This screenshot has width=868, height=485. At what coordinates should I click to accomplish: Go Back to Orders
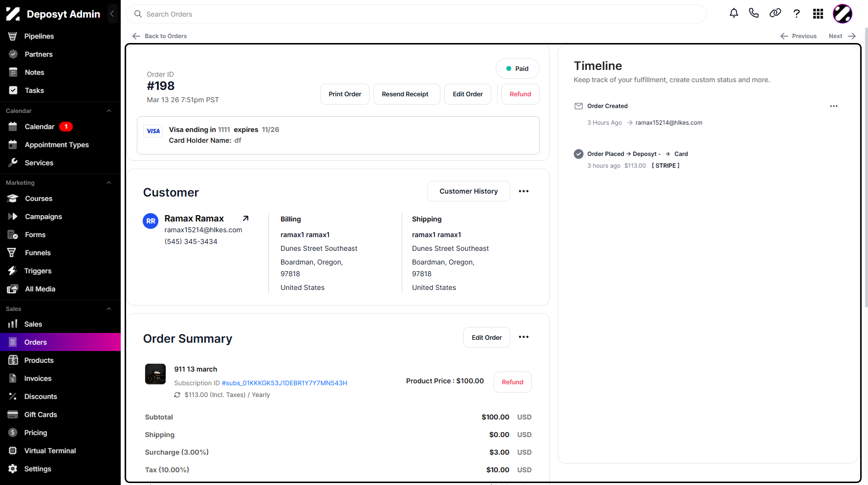pyautogui.click(x=160, y=36)
